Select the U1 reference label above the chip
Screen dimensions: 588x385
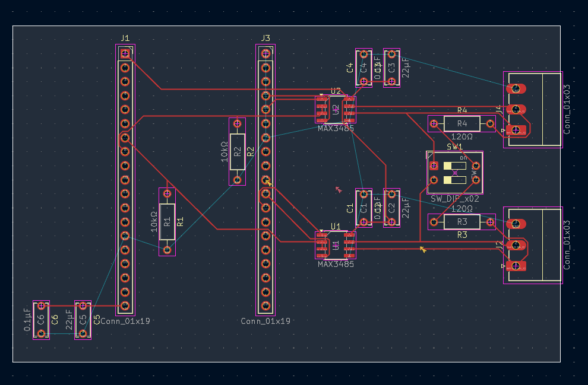coord(336,227)
